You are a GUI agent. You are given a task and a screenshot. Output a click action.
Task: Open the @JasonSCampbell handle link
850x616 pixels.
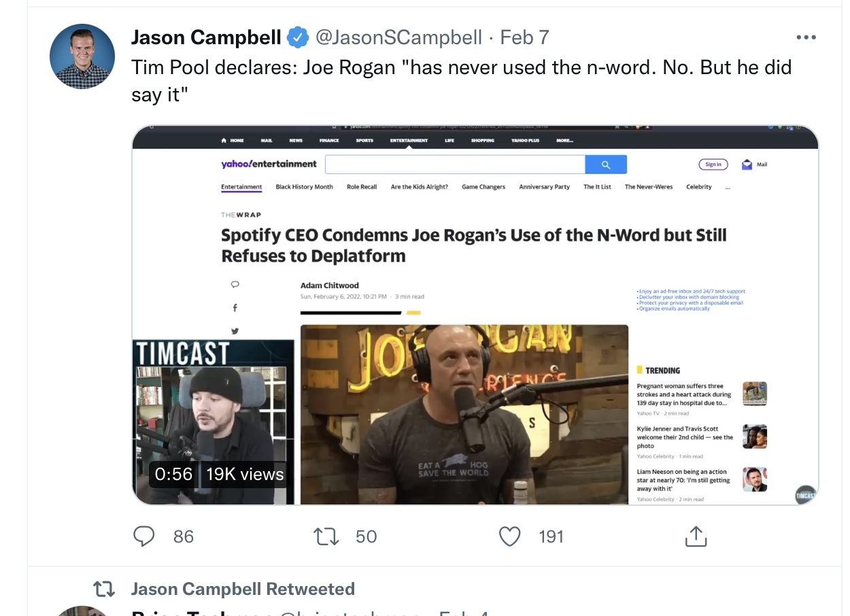click(399, 37)
